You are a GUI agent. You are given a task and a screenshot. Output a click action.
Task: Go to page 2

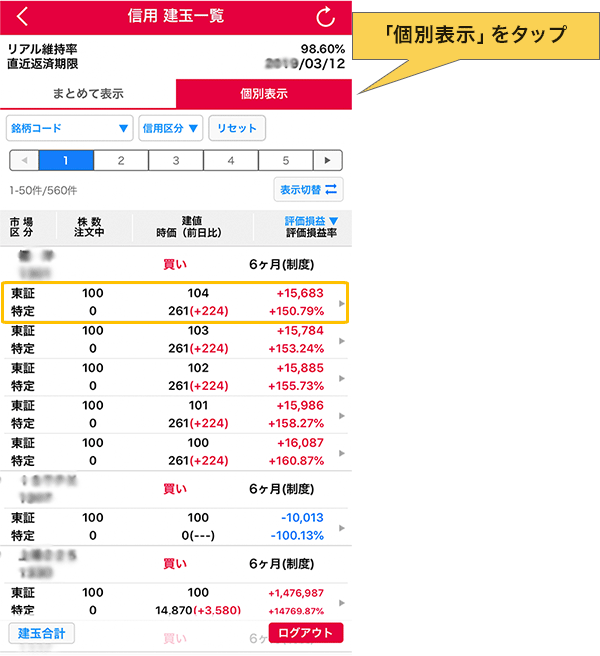tap(121, 160)
